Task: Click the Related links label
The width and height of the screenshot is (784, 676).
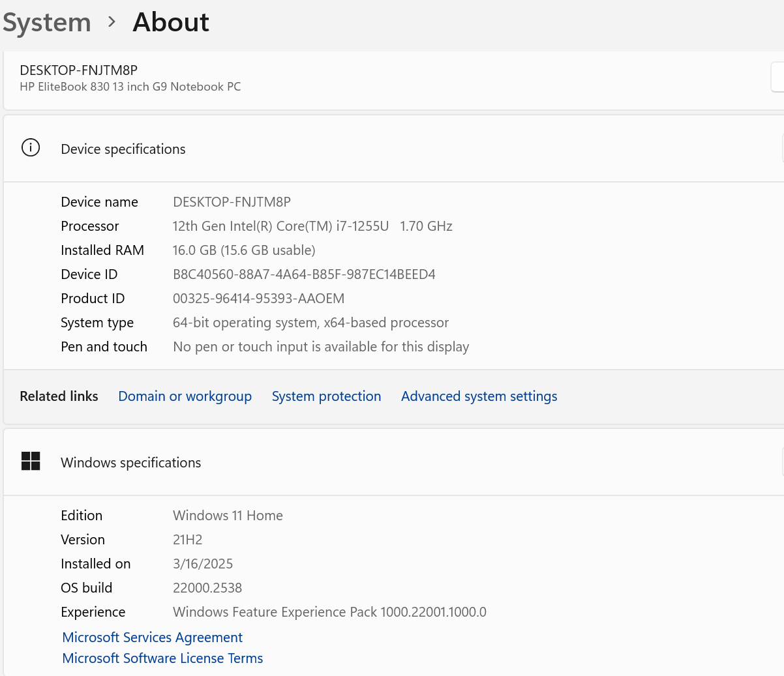Action: coord(59,396)
